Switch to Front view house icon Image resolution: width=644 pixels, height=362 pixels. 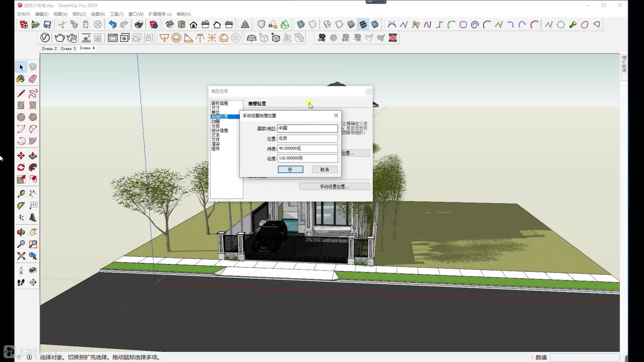pos(194,24)
